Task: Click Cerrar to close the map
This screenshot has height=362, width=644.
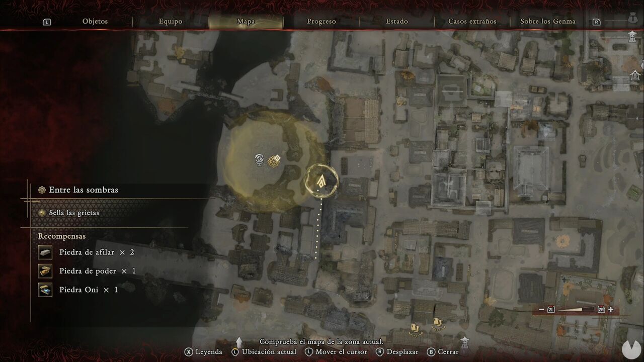Action: point(443,352)
